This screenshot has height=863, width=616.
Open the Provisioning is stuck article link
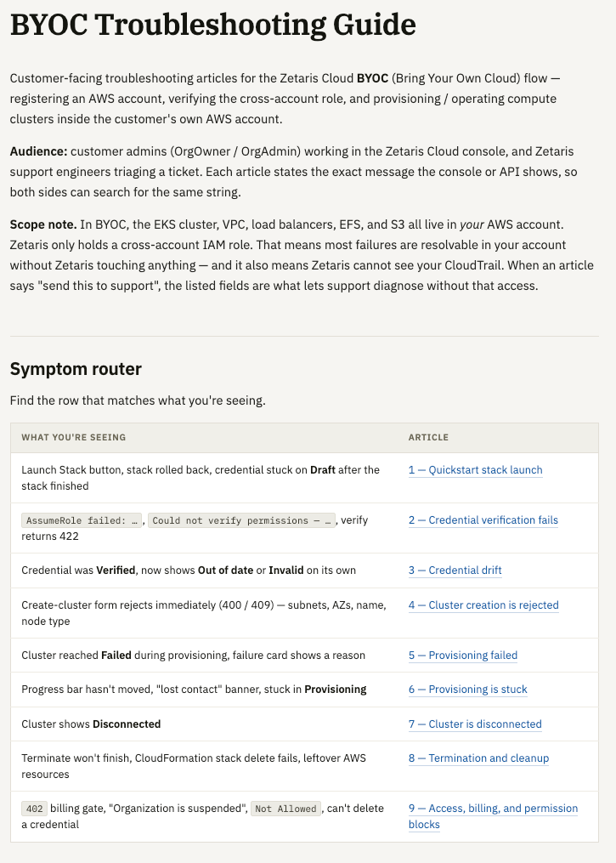pos(467,689)
